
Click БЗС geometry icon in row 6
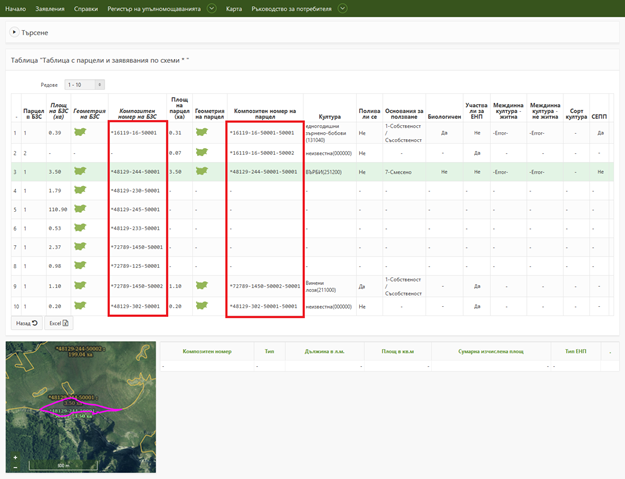[80, 228]
